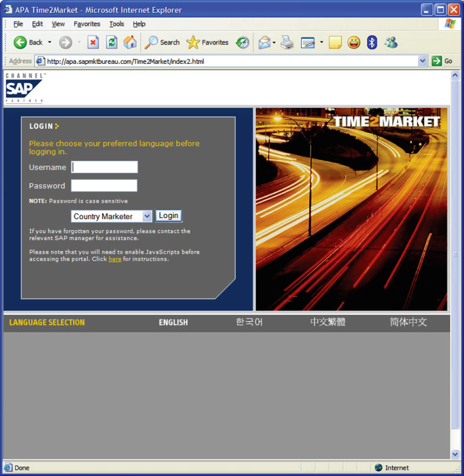Click the Refresh page icon
Image resolution: width=464 pixels, height=476 pixels.
click(x=111, y=42)
